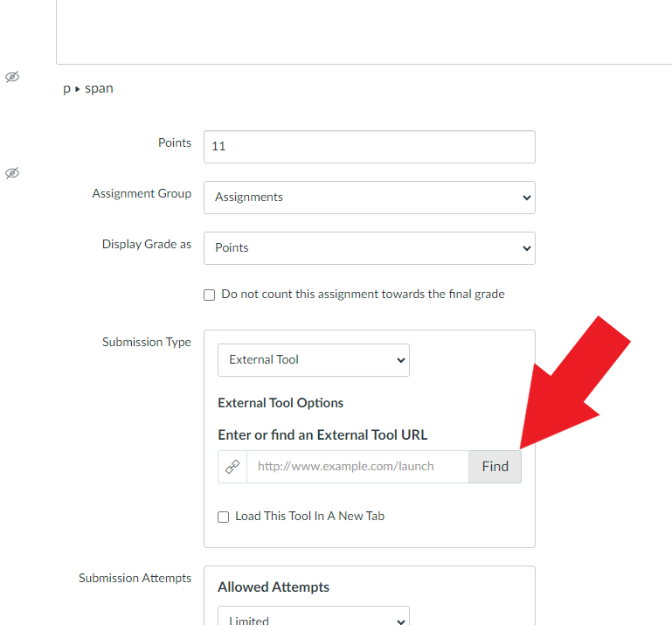
Task: Click the 'Display Grade as' label
Action: pos(147,245)
